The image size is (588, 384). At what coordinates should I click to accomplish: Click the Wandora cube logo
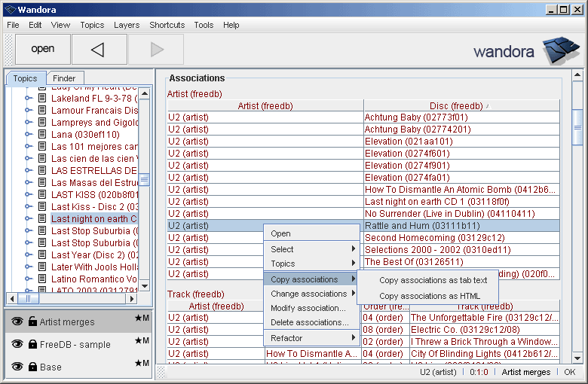click(x=562, y=50)
